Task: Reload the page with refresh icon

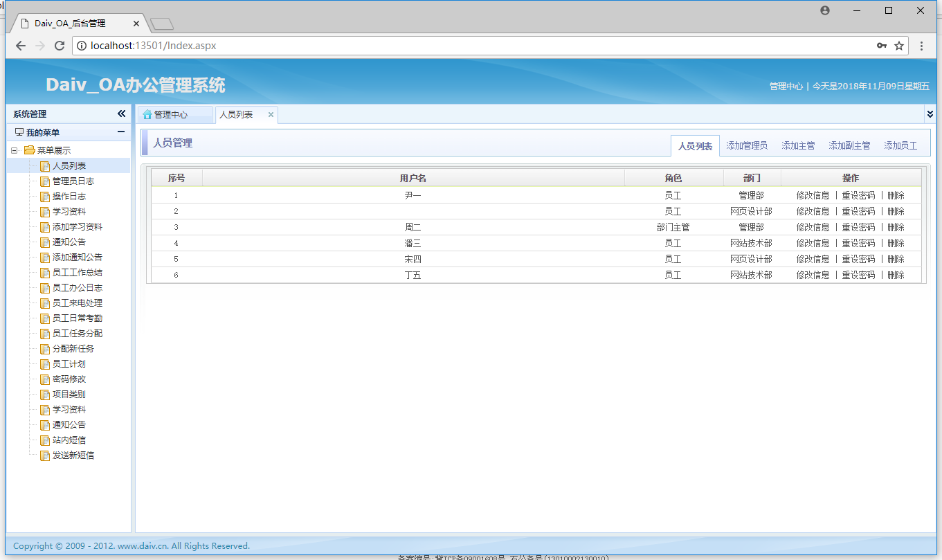Action: coord(60,46)
